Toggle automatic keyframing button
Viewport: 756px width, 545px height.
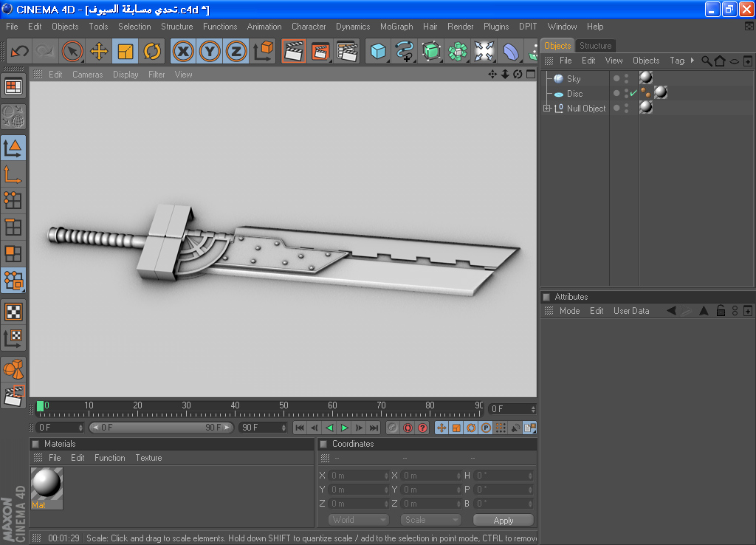point(408,428)
